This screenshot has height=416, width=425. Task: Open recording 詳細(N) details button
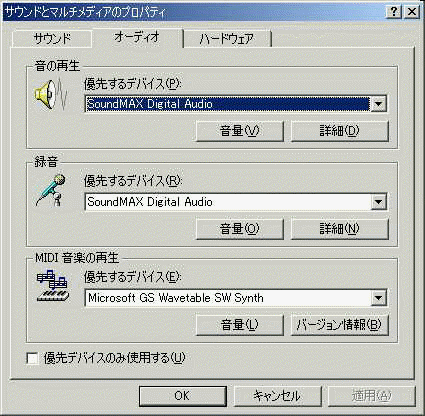[339, 229]
